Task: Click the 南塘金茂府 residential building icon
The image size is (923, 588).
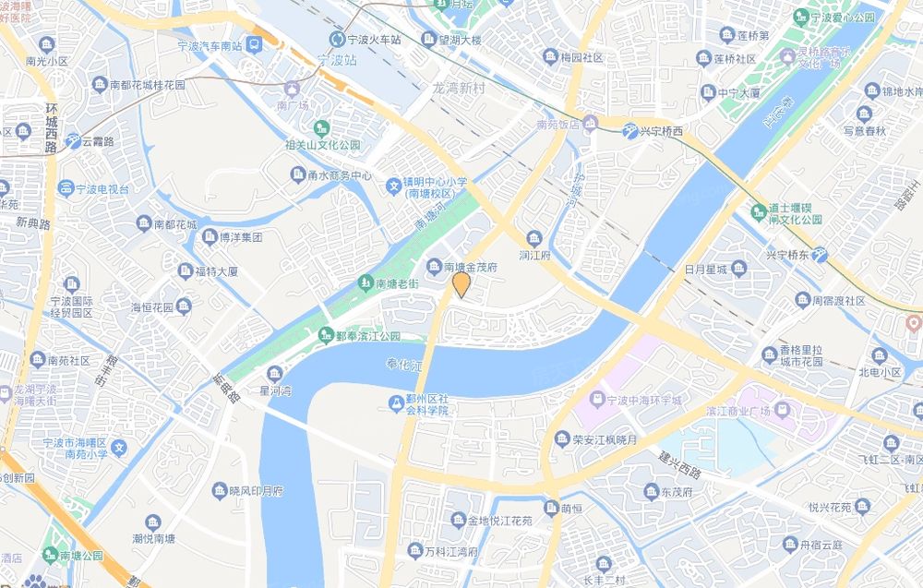Action: point(434,267)
